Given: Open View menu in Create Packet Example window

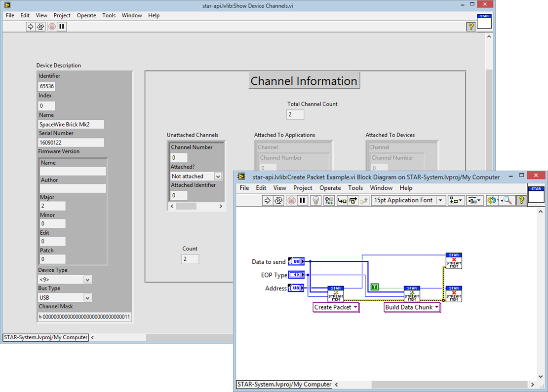Looking at the screenshot, I should click(279, 188).
